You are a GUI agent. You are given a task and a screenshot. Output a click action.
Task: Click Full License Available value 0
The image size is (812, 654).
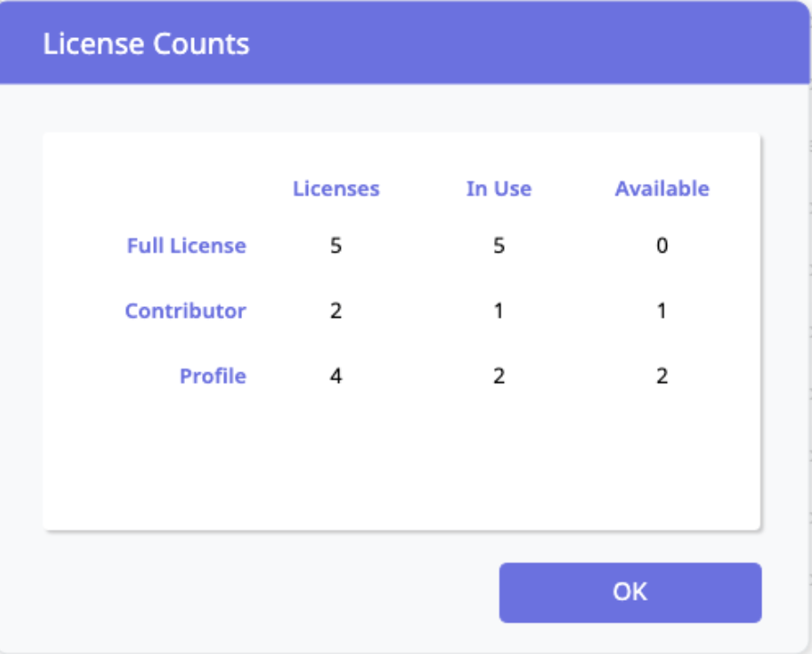coord(662,245)
